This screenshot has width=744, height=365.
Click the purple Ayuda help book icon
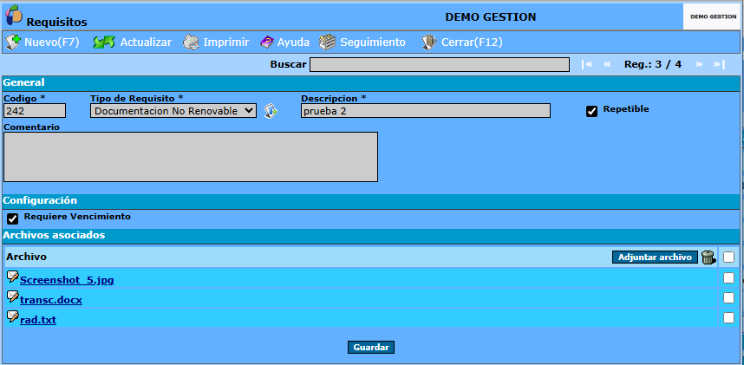coord(267,42)
